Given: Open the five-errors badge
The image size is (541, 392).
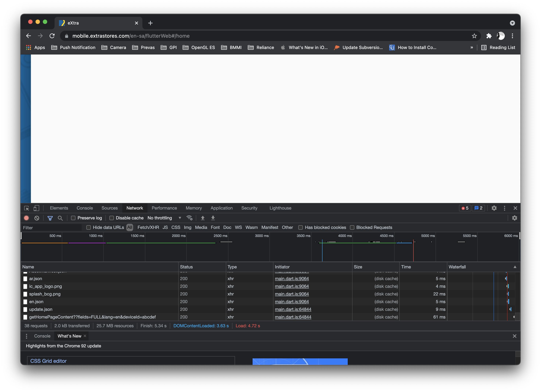Looking at the screenshot, I should (465, 208).
